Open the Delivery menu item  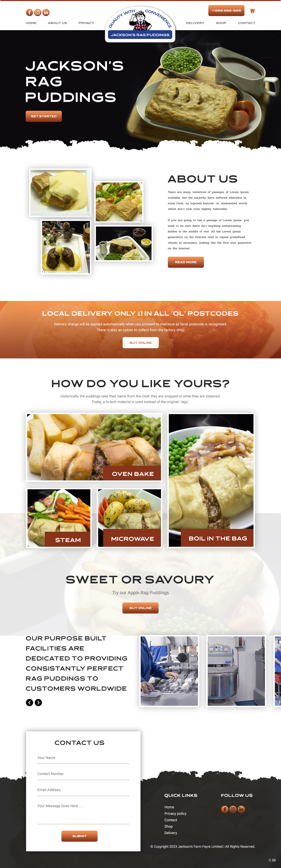(195, 23)
